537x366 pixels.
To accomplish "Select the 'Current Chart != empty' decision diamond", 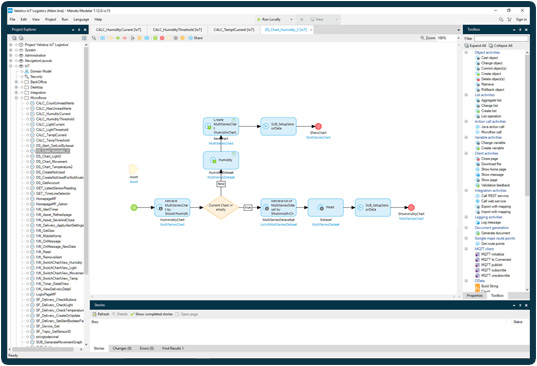I will coord(221,207).
